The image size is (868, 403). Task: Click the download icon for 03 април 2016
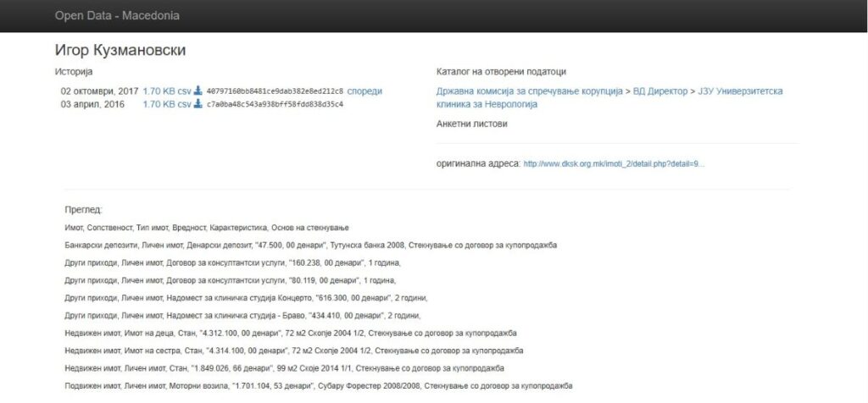pyautogui.click(x=198, y=104)
